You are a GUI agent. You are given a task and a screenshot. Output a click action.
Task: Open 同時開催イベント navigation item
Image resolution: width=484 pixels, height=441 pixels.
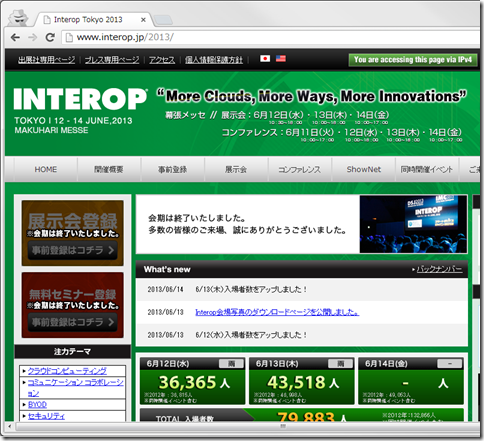pyautogui.click(x=427, y=169)
